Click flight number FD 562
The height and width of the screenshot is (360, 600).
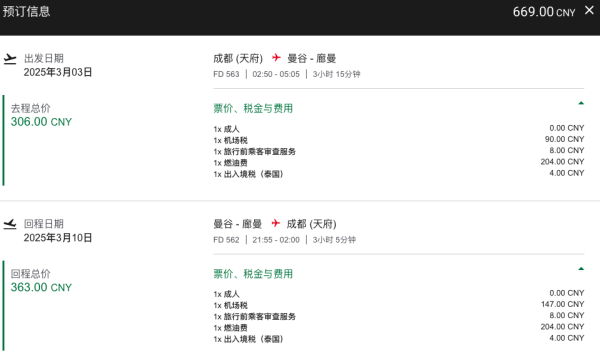[226, 240]
